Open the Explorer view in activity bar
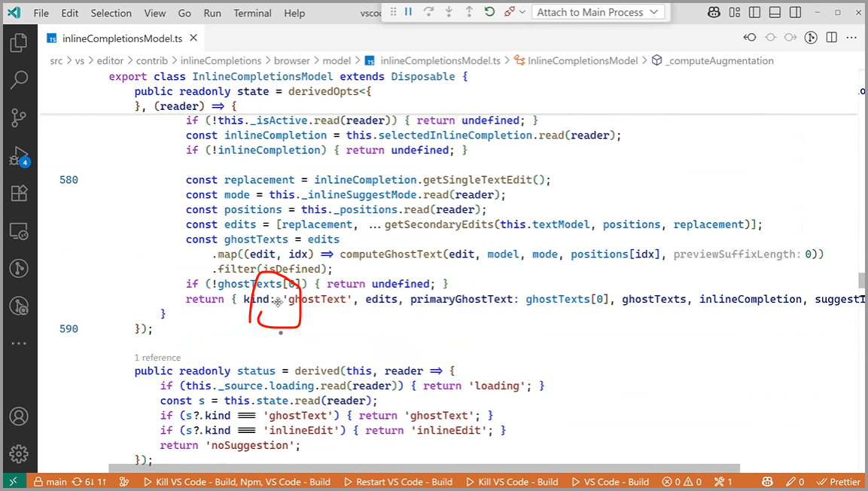The height and width of the screenshot is (491, 868). coord(18,43)
